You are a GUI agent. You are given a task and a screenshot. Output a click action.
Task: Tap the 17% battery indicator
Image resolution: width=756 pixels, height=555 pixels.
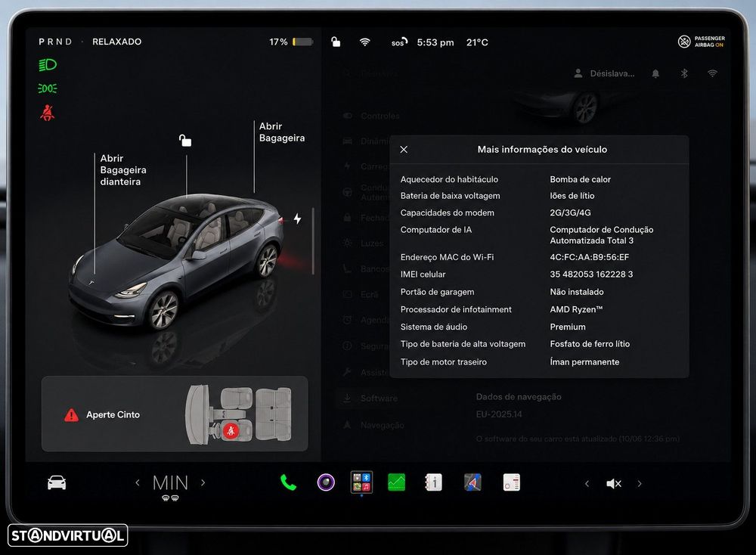click(291, 42)
